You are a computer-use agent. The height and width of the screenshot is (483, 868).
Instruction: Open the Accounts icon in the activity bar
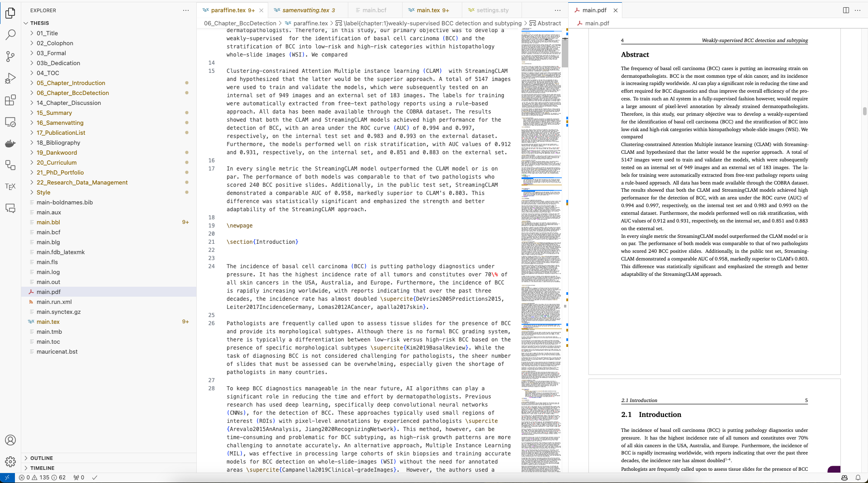(10, 440)
